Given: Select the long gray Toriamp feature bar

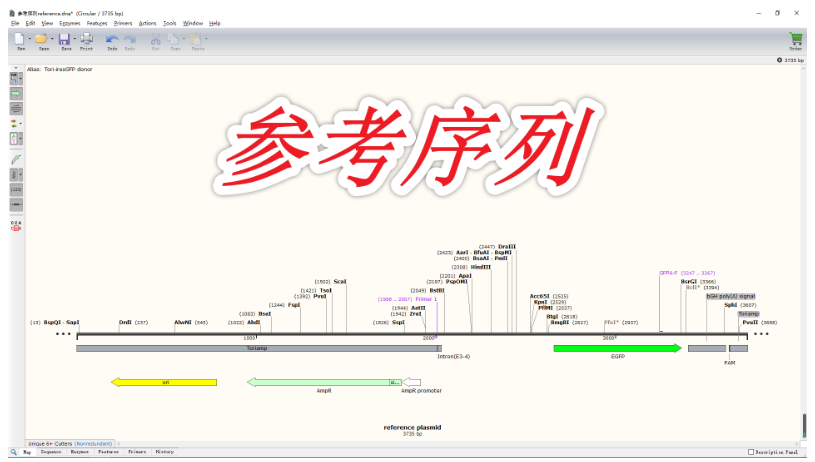Looking at the screenshot, I should point(258,348).
